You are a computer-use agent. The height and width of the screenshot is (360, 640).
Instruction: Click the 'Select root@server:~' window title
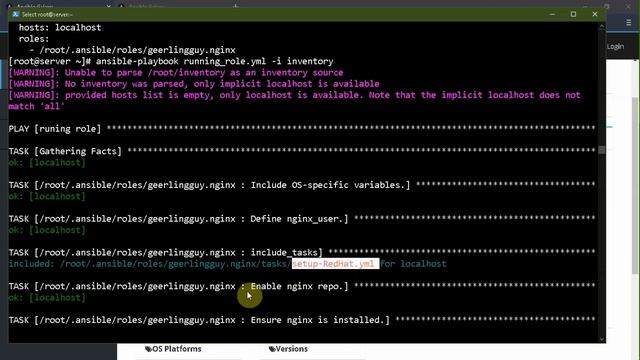47,14
